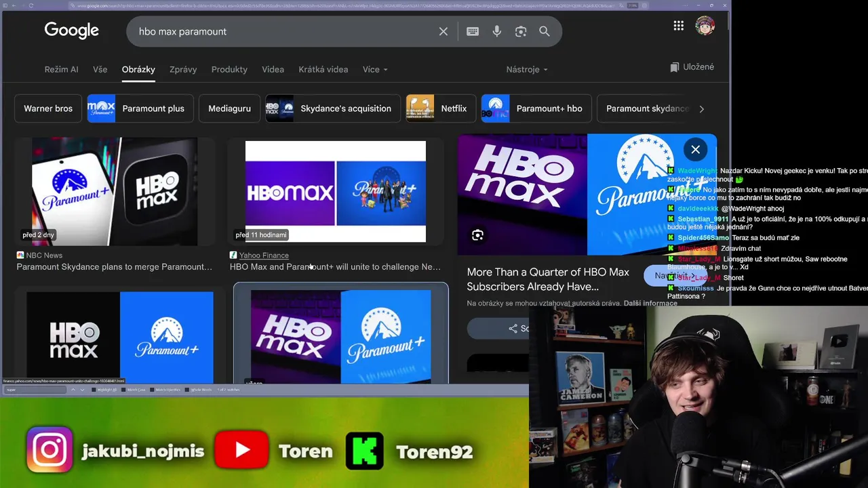
Task: Select the Warner bros suggestion chip
Action: tap(48, 108)
